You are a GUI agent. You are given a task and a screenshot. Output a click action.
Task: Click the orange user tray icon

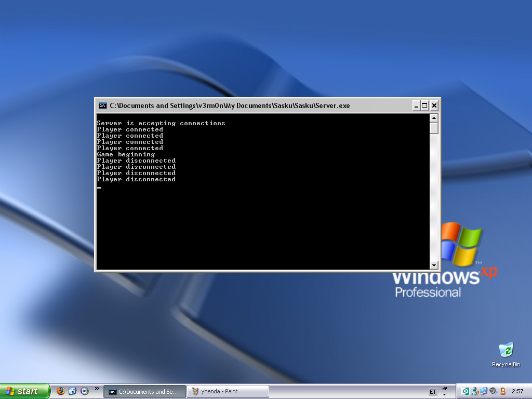tap(503, 391)
